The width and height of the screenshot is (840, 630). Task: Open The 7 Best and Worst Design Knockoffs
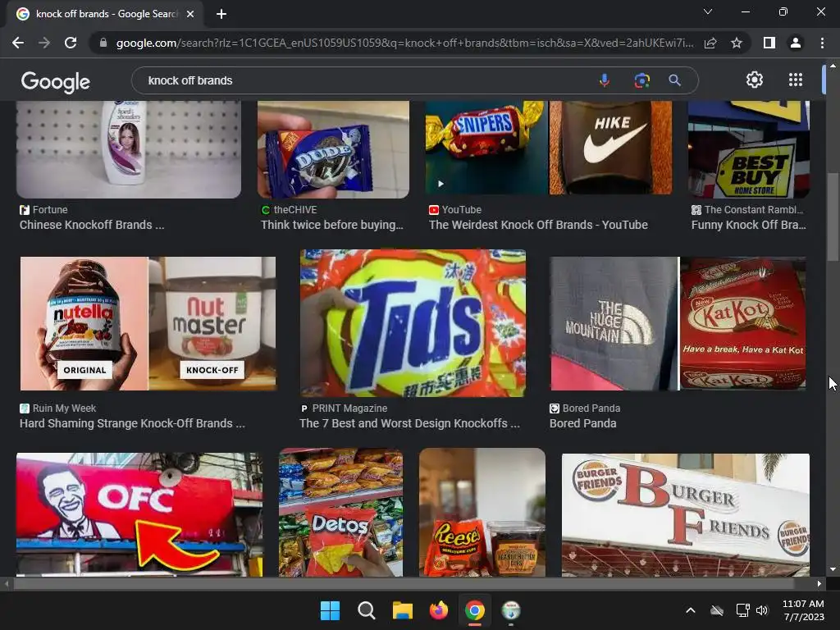(x=410, y=424)
